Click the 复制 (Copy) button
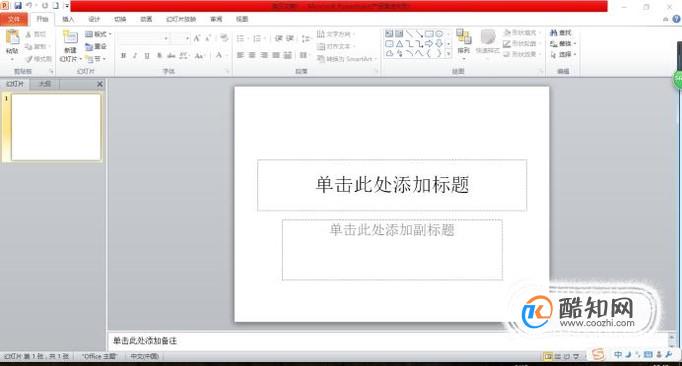 (x=37, y=46)
